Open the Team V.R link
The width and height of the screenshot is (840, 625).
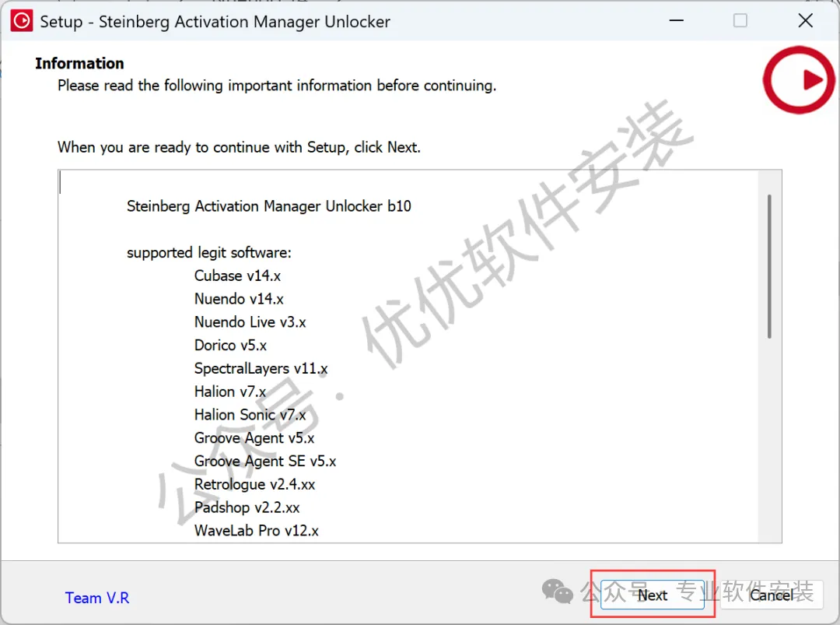point(97,598)
